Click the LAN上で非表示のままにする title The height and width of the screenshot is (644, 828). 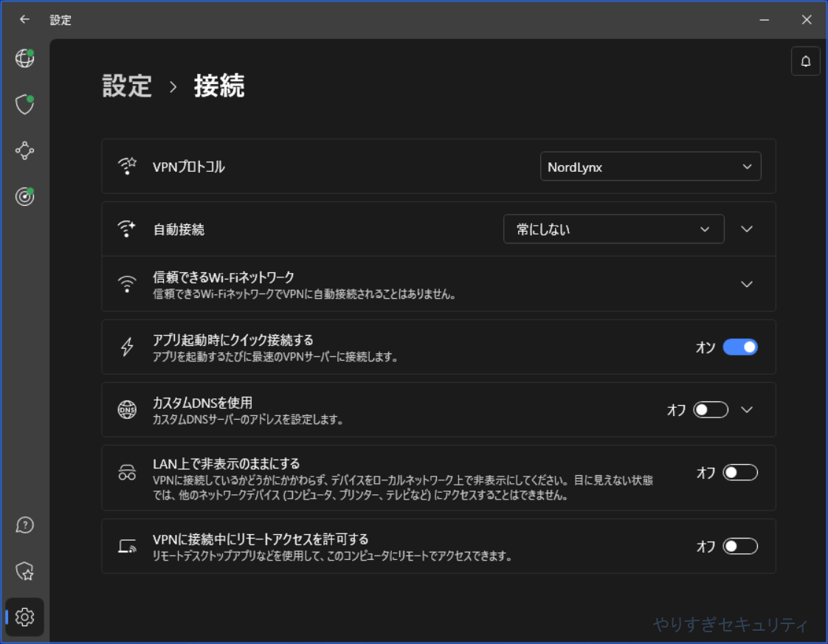(226, 464)
